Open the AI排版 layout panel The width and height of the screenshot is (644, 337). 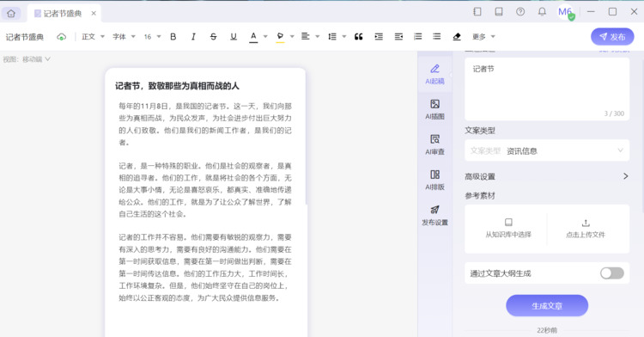pyautogui.click(x=435, y=180)
